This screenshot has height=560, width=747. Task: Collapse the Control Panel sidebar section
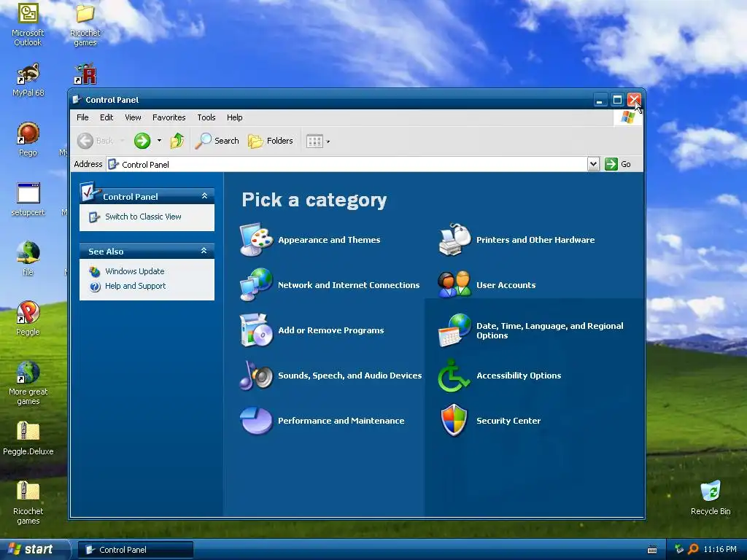tap(204, 195)
